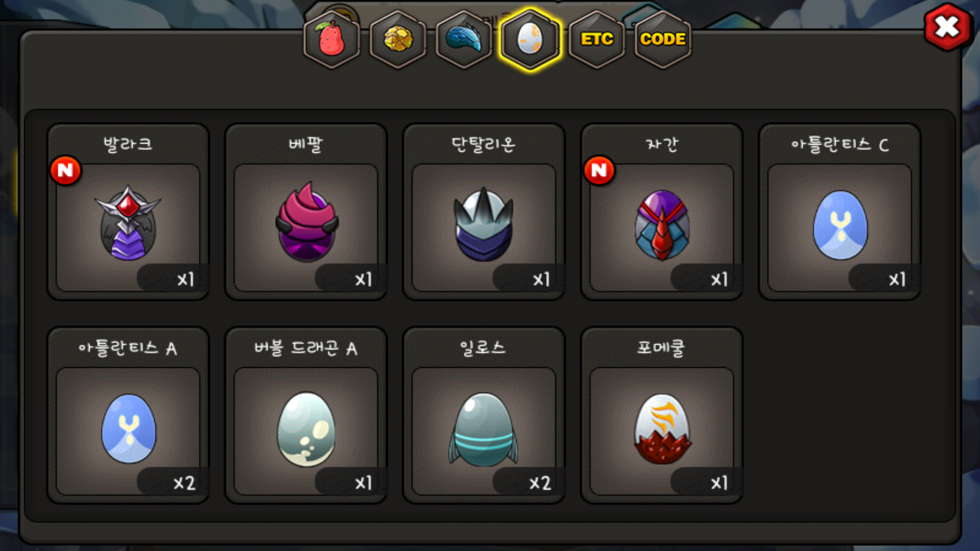Select the 포메쿨 flame egg

[662, 429]
